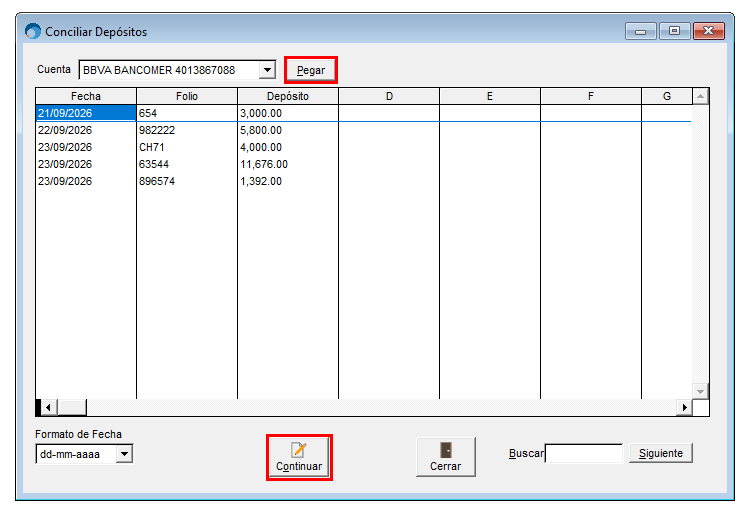The image size is (751, 507).
Task: Click the Pegar button
Action: coord(311,70)
